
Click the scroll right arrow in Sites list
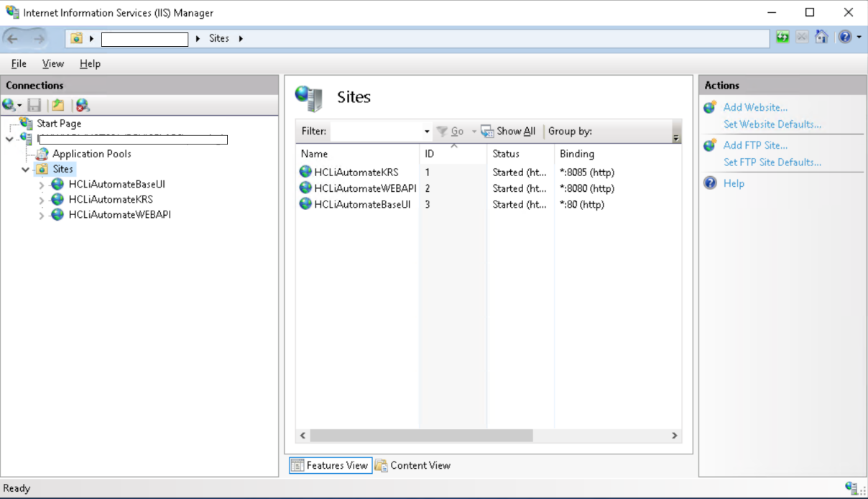coord(674,436)
